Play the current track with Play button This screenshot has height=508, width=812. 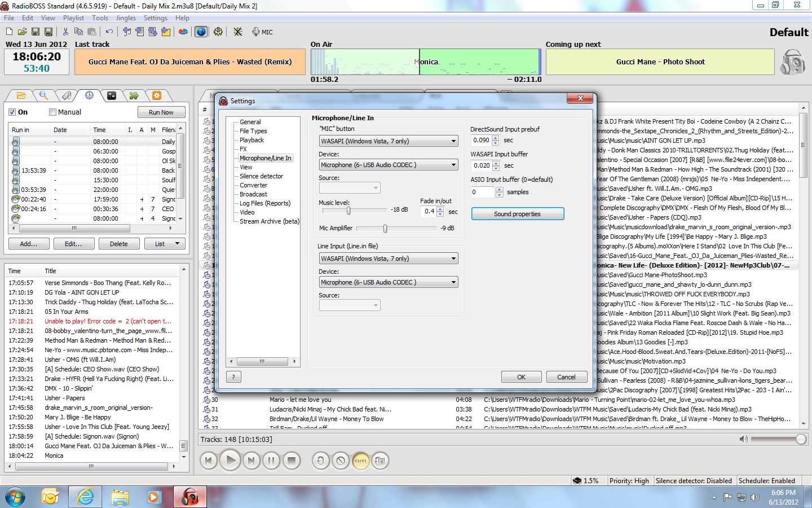pyautogui.click(x=230, y=461)
